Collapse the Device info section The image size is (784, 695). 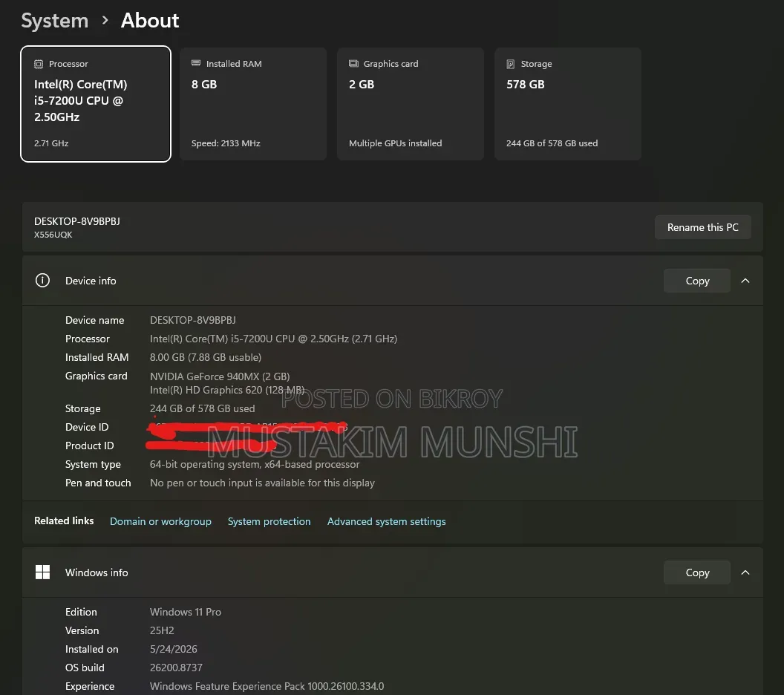click(x=745, y=281)
